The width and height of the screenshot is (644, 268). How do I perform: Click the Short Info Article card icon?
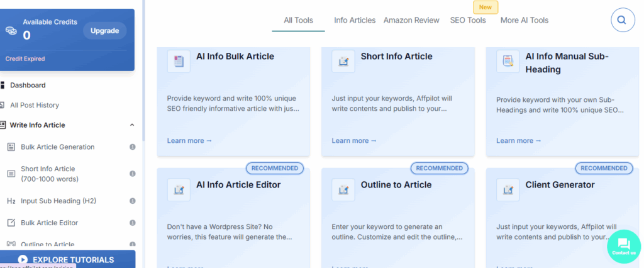click(343, 61)
